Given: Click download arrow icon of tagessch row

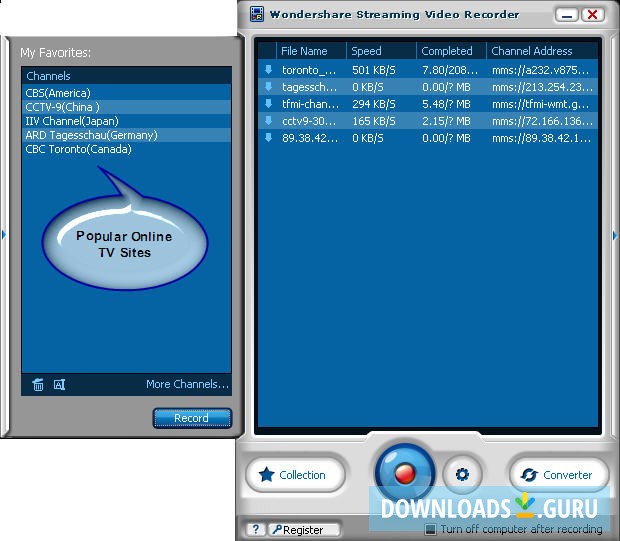Looking at the screenshot, I should (268, 87).
